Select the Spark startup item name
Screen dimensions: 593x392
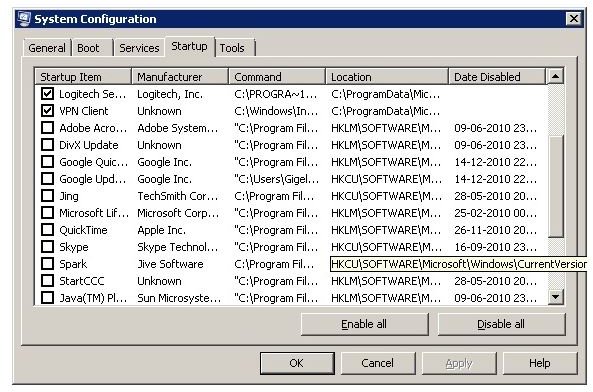73,264
